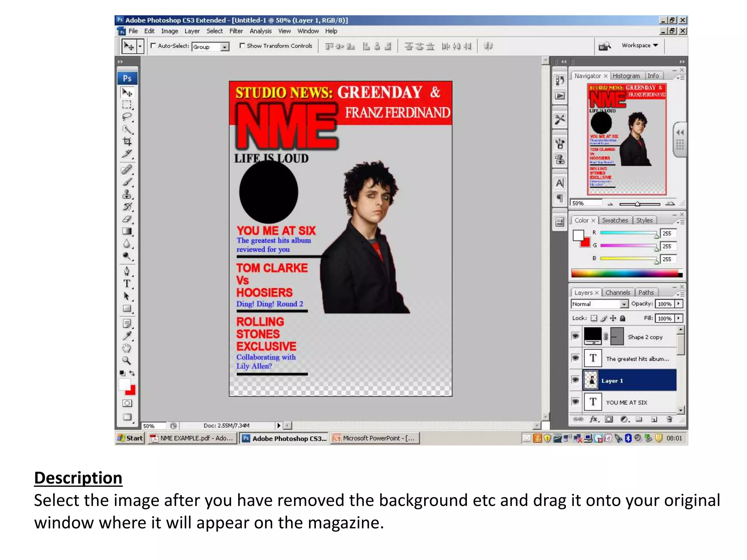This screenshot has width=747, height=560.
Task: Switch to the Histogram tab
Action: [x=626, y=76]
